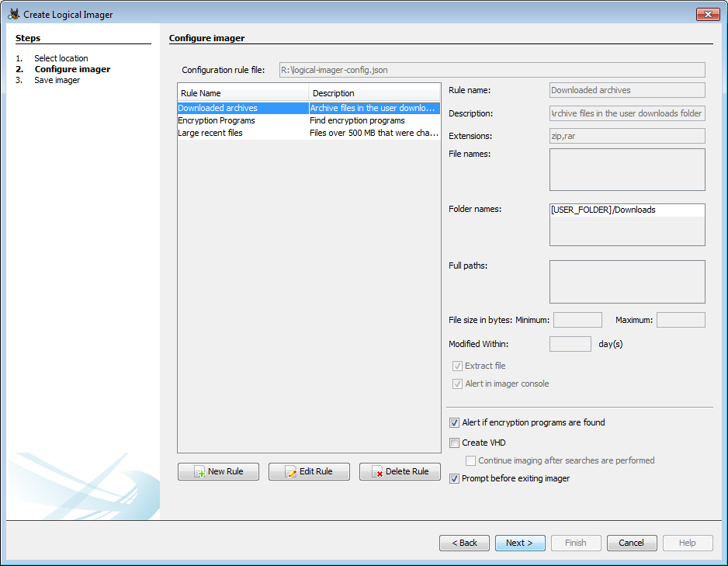Click the Delete Rule red X icon
Image resolution: width=728 pixels, height=566 pixels.
[376, 471]
